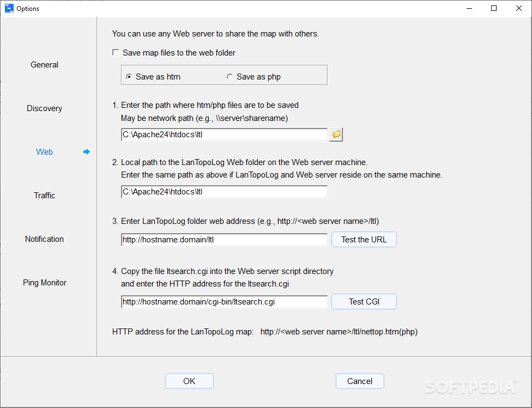Click the map URL text ending nettop.htm(php)

coord(339,332)
